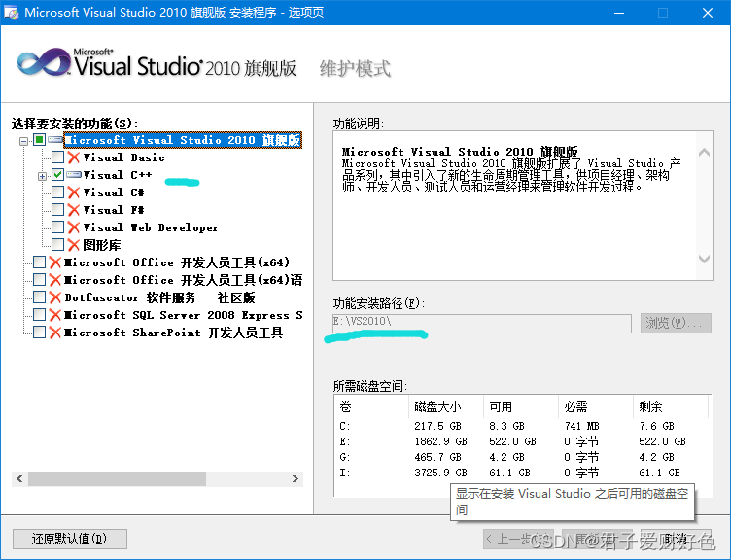Click the I: drive row label

pyautogui.click(x=345, y=472)
